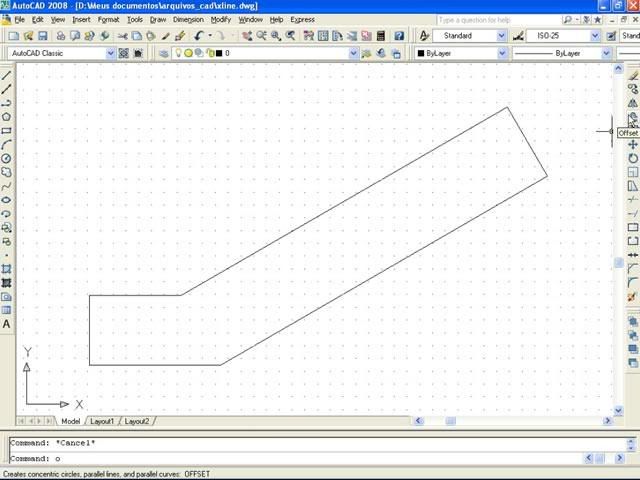Select the Revision Cloud tool
This screenshot has width=640, height=480.
click(6, 172)
